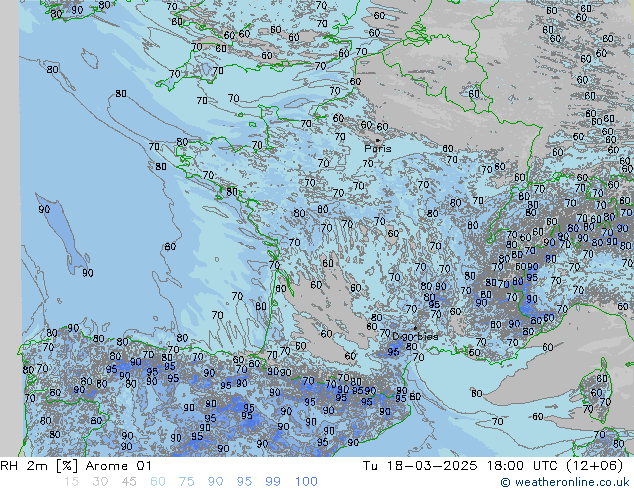The height and width of the screenshot is (490, 634).
Task: Select legend value 95 in bottom color scale
Action: point(244,482)
